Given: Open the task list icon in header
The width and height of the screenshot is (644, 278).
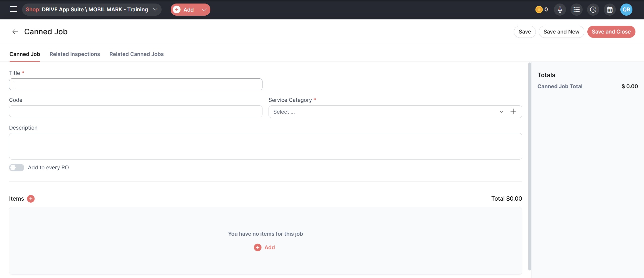Looking at the screenshot, I should pos(576,10).
